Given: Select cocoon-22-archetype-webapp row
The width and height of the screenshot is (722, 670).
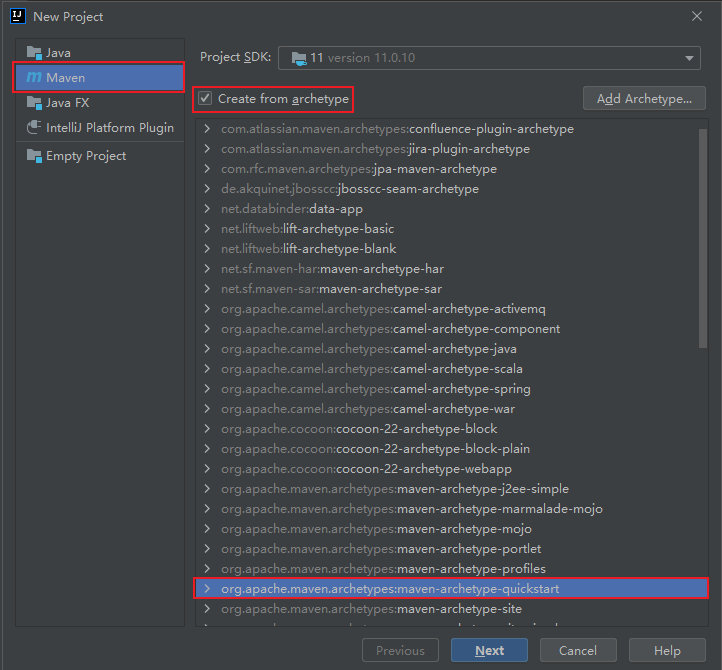Looking at the screenshot, I should (x=451, y=469).
